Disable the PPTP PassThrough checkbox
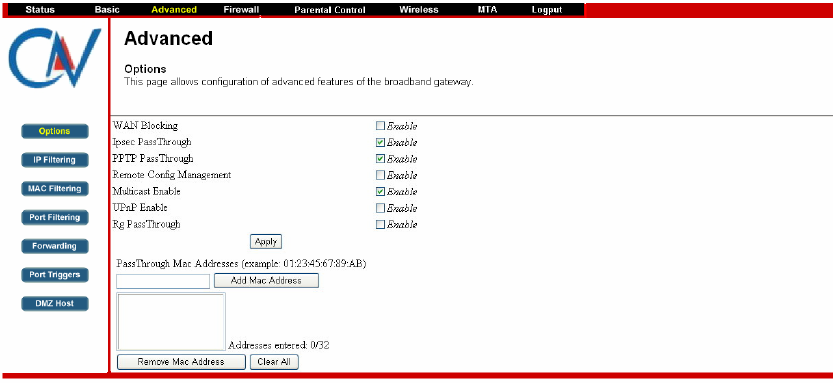 [x=380, y=159]
